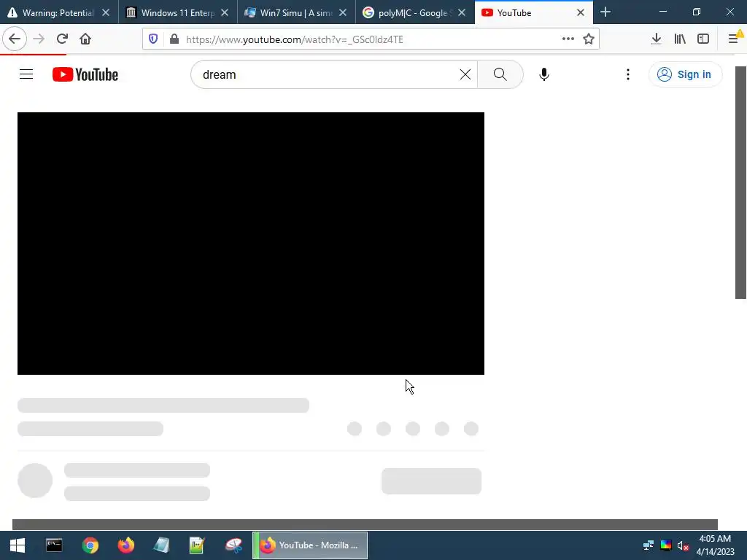Close the Warning: Potential tab
Viewport: 747px width, 560px height.
tap(106, 13)
